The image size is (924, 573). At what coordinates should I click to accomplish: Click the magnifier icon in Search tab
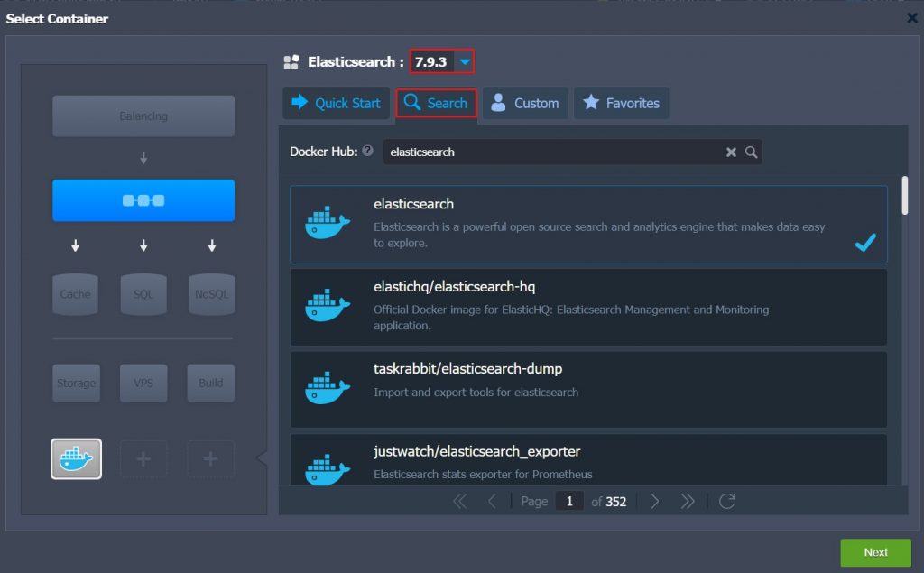[411, 102]
